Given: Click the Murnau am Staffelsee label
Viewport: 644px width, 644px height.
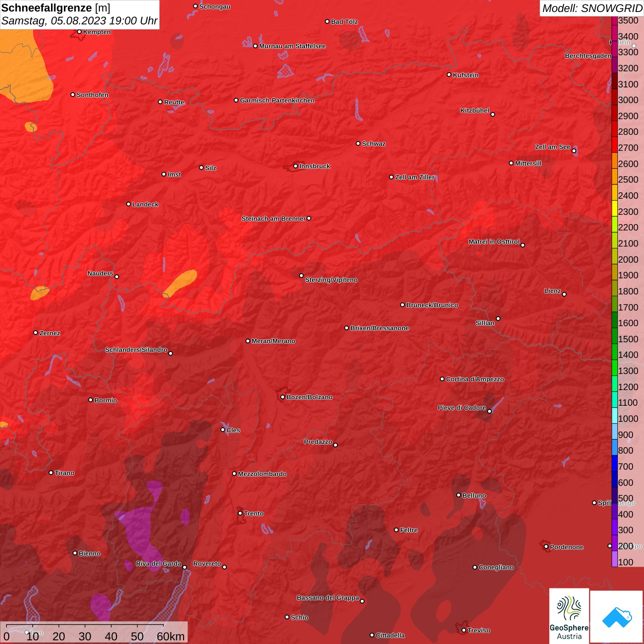Looking at the screenshot, I should tap(292, 46).
